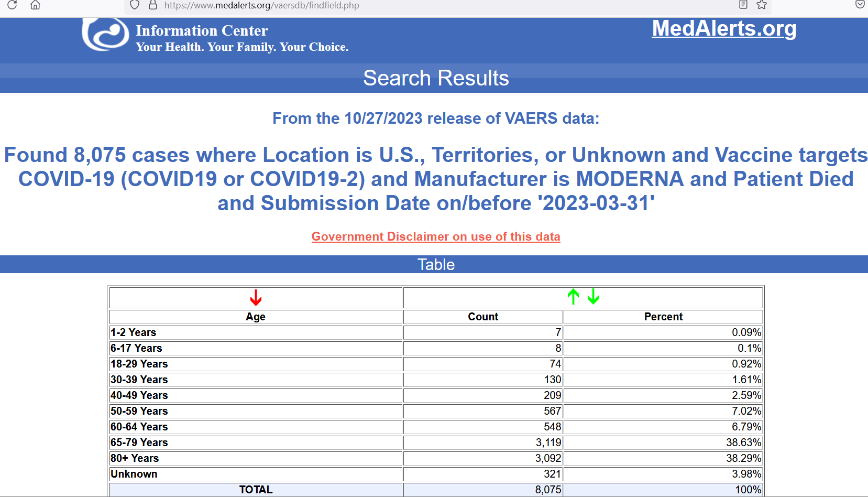868x497 pixels.
Task: Click the browser home icon
Action: (35, 5)
